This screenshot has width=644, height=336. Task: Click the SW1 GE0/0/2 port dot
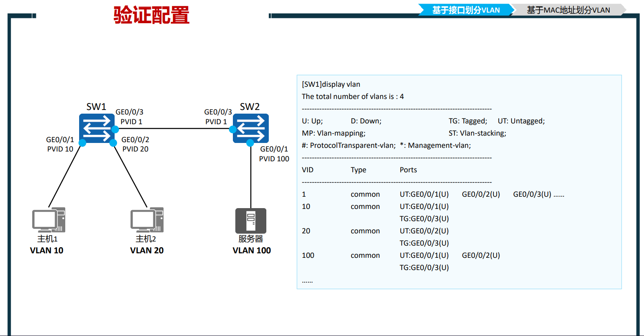[113, 143]
